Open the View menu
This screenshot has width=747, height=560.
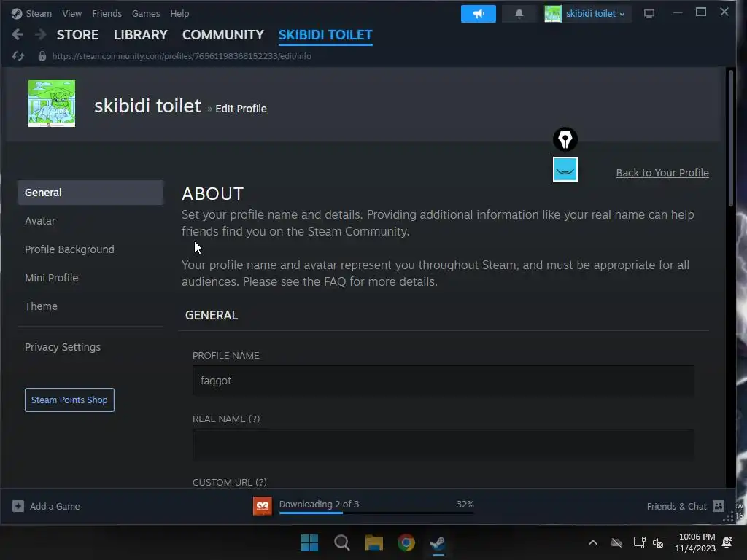(x=71, y=13)
